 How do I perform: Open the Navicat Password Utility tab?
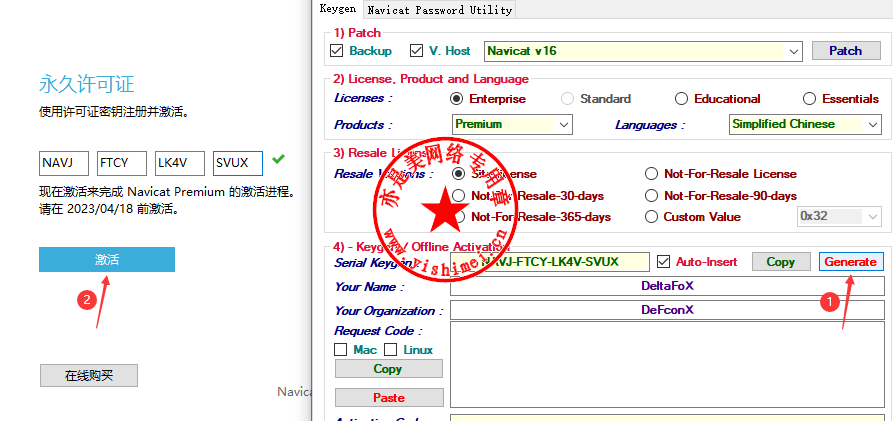point(439,10)
